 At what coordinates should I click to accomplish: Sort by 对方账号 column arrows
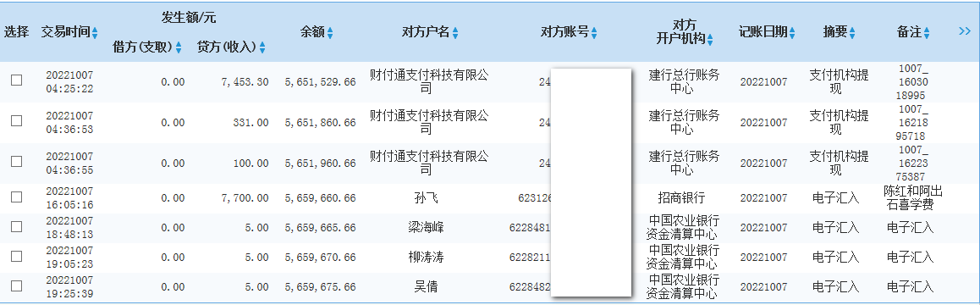tap(594, 33)
